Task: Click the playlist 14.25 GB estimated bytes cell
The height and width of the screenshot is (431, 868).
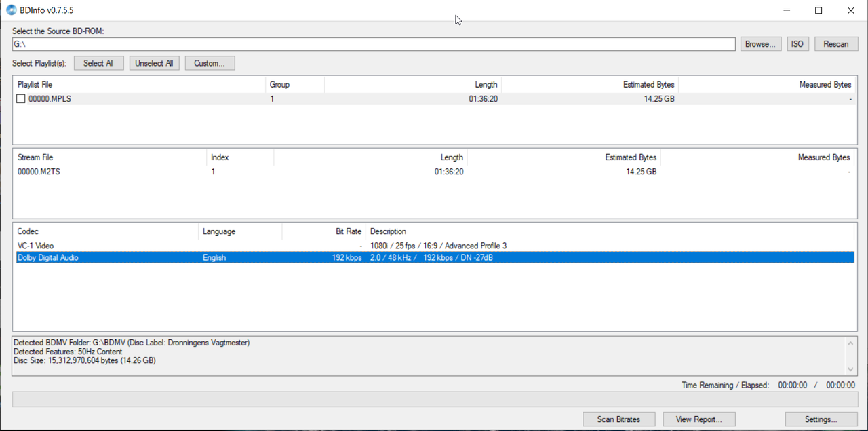Action: (659, 99)
